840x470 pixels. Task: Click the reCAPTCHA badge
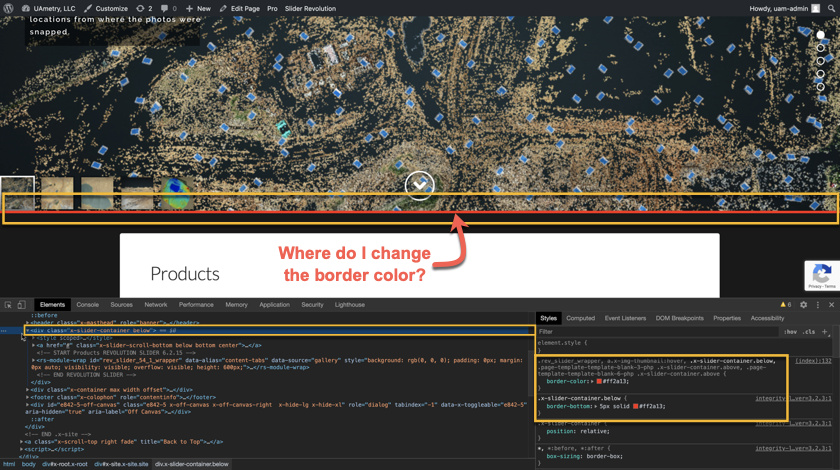point(822,276)
